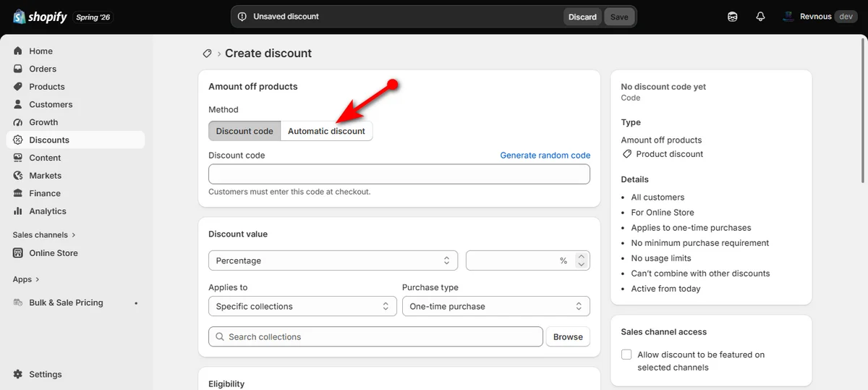Click the Discount code text field

pyautogui.click(x=399, y=174)
